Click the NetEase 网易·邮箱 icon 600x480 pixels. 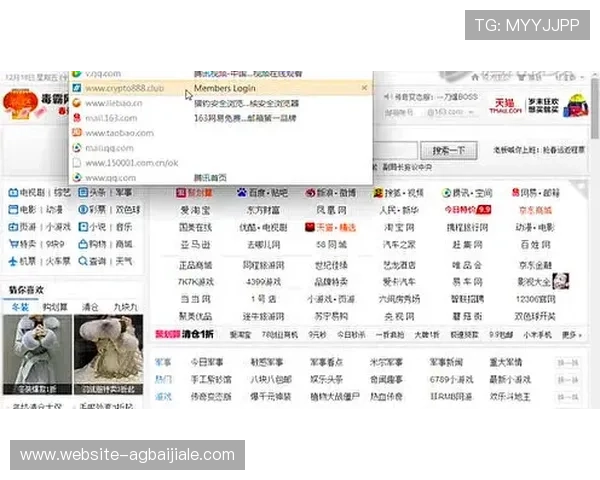(x=515, y=192)
